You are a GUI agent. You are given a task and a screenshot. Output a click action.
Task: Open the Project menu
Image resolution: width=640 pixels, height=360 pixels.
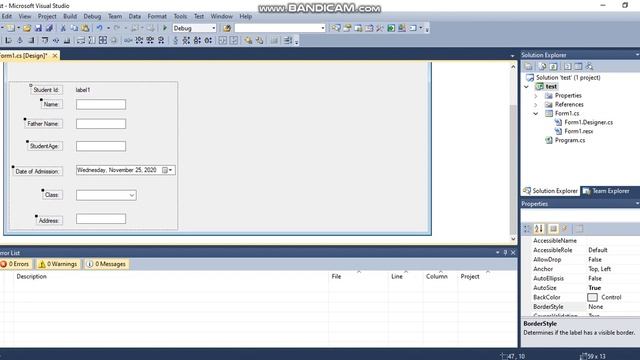[x=47, y=16]
